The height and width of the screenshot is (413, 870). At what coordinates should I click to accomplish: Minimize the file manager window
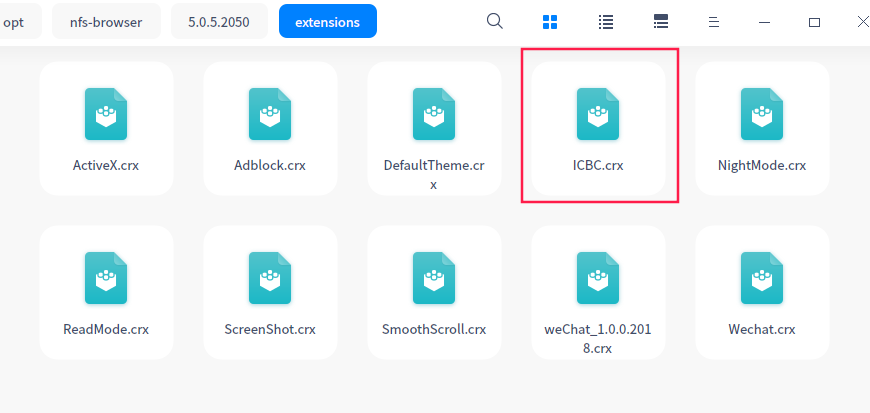765,22
